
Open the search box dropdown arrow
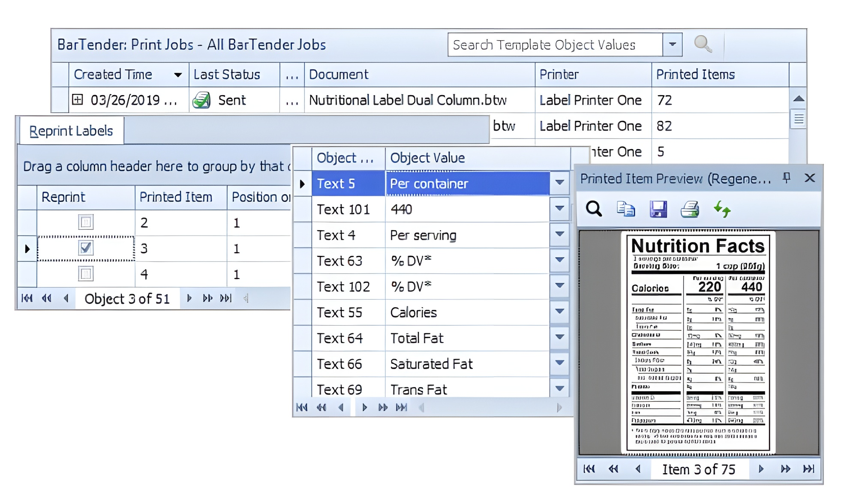click(673, 44)
